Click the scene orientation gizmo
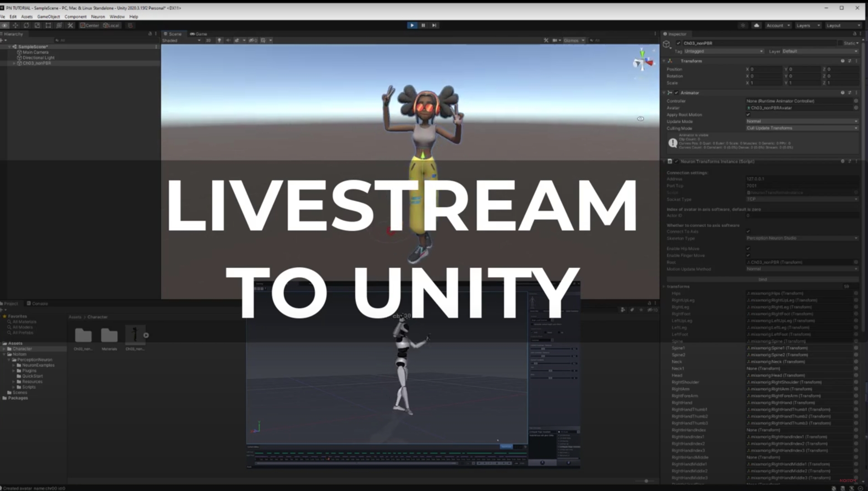This screenshot has height=491, width=868. tap(643, 61)
